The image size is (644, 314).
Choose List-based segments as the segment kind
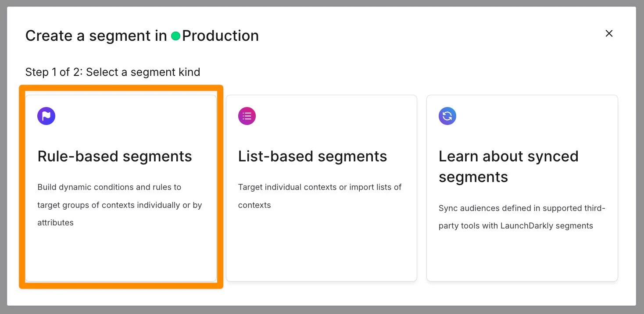(321, 188)
